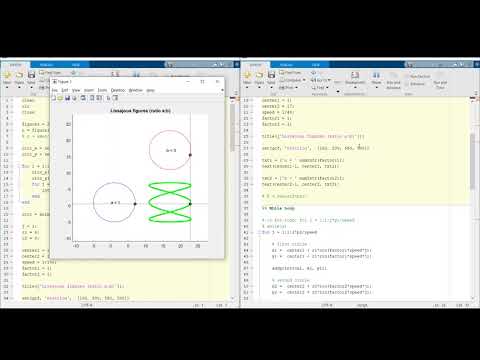
Task: Select EDITOR tab in right editor window
Action: [256, 65]
